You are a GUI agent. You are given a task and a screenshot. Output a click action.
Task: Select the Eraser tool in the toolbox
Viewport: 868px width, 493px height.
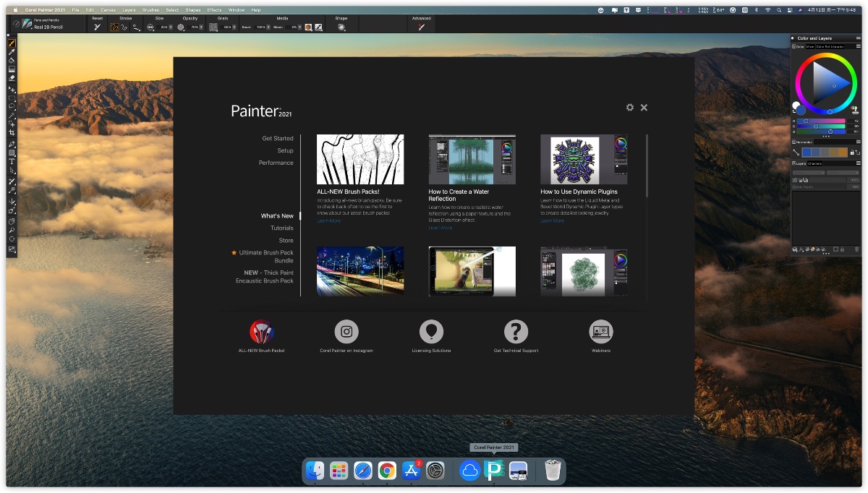point(12,78)
